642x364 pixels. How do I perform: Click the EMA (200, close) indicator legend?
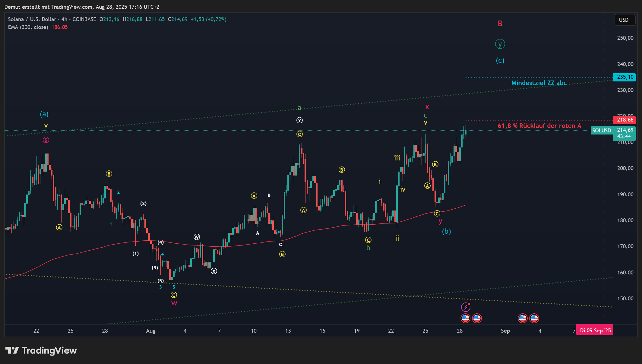[28, 27]
